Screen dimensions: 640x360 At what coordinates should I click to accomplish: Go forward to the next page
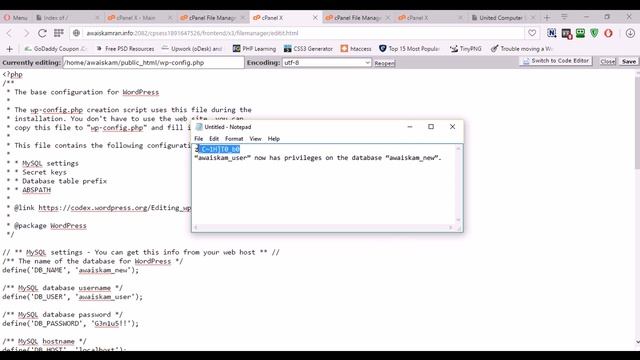26,33
